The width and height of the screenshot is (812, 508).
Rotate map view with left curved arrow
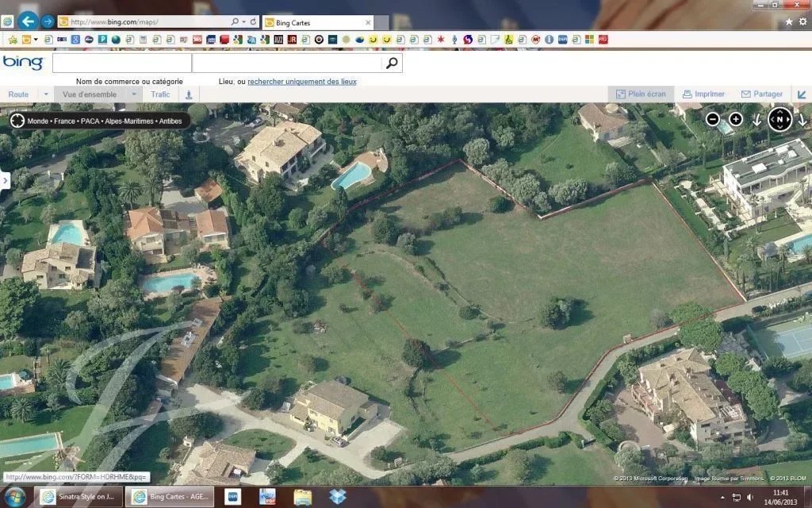click(757, 120)
